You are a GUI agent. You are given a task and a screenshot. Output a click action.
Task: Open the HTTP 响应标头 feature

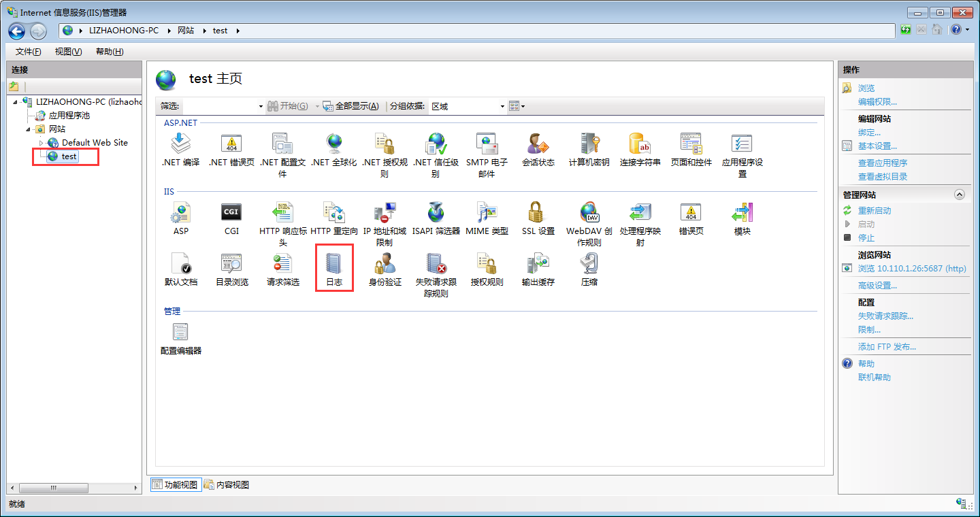click(x=282, y=224)
